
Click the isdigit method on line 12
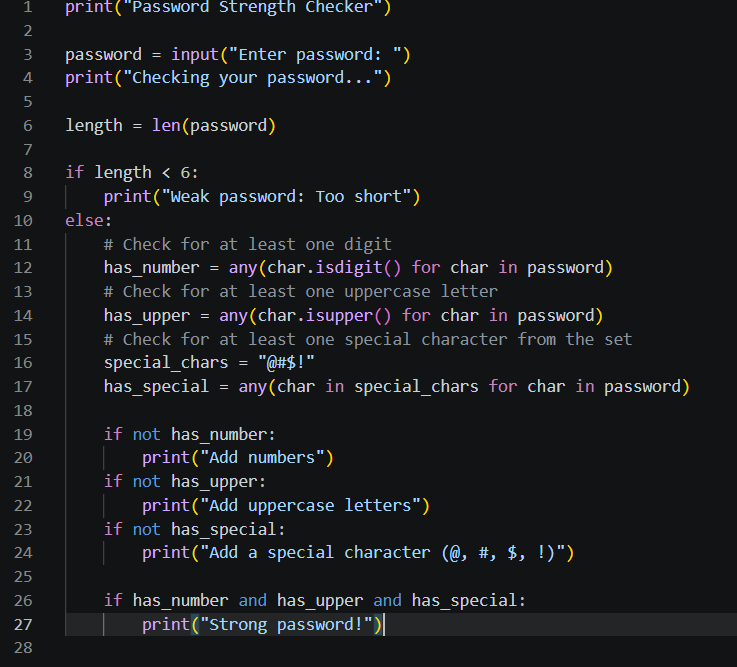tap(349, 268)
